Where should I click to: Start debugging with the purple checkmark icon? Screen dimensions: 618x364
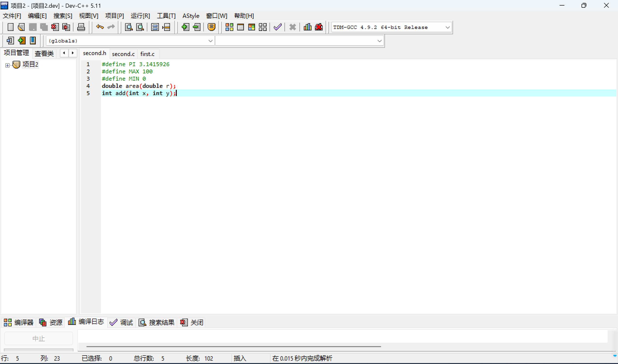pyautogui.click(x=277, y=27)
